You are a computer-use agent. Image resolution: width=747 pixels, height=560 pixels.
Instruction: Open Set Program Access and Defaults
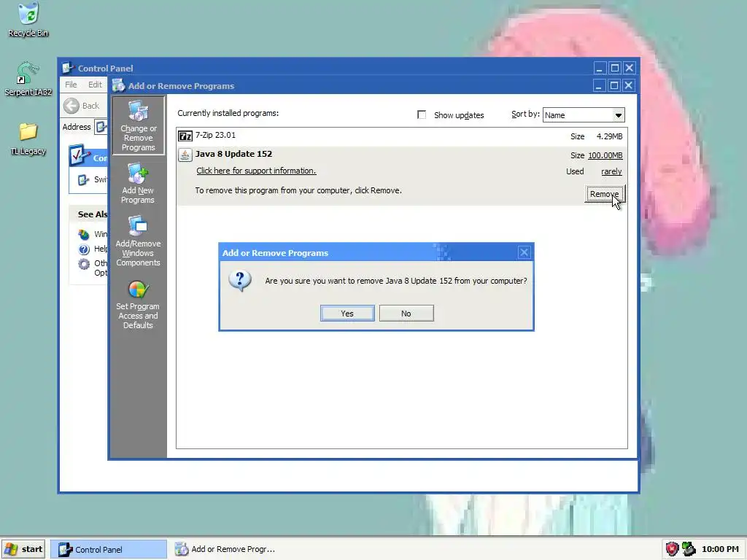138,305
